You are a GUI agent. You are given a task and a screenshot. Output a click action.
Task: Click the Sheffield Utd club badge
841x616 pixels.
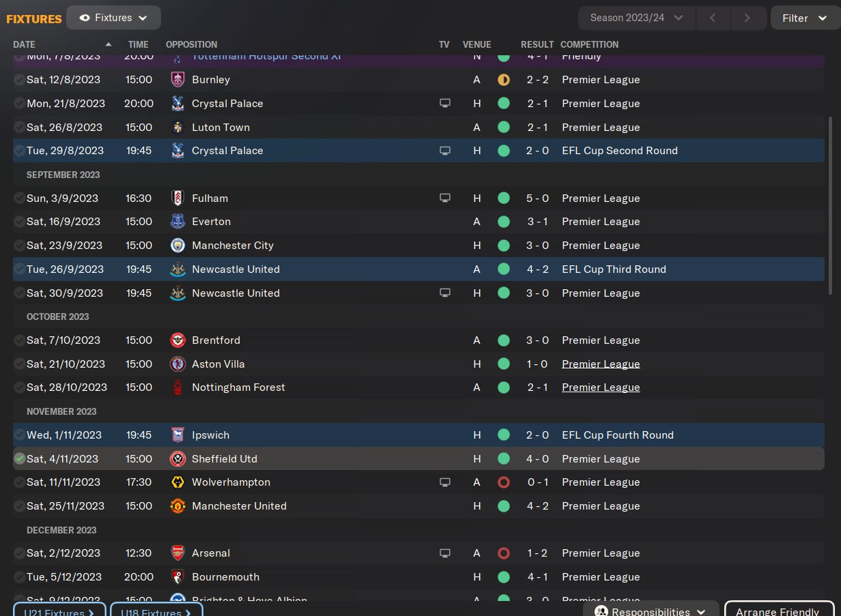point(177,459)
